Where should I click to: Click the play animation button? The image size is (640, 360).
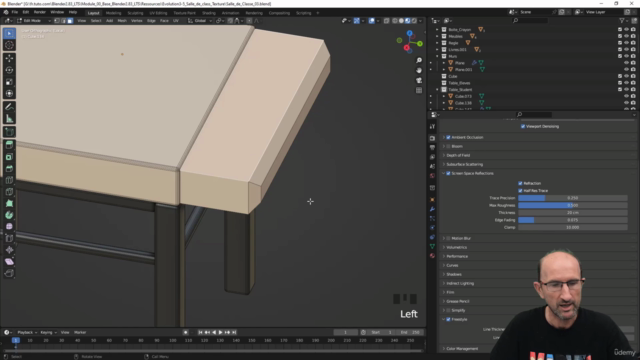[x=220, y=332]
